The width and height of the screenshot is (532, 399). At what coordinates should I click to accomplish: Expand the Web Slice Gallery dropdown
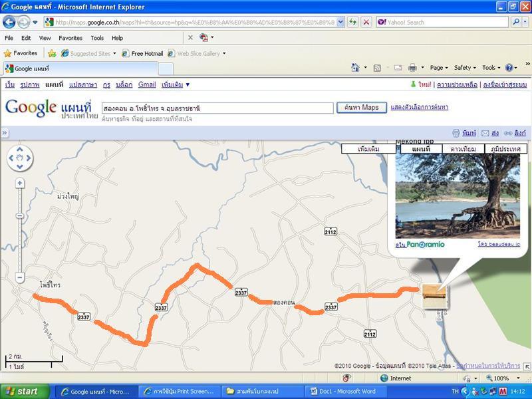click(224, 54)
